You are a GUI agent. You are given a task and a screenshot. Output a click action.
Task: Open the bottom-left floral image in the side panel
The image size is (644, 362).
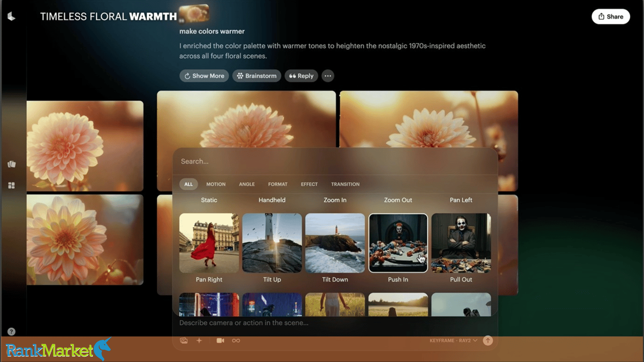coord(85,239)
